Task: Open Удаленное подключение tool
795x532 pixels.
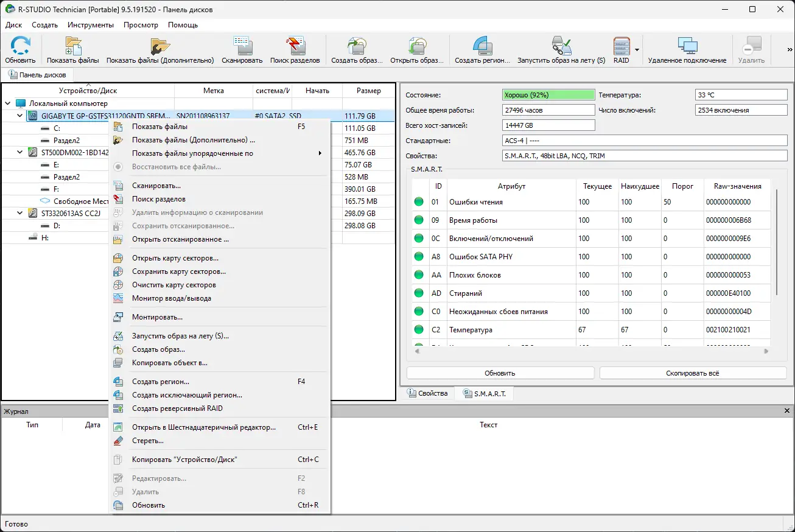Action: [689, 49]
